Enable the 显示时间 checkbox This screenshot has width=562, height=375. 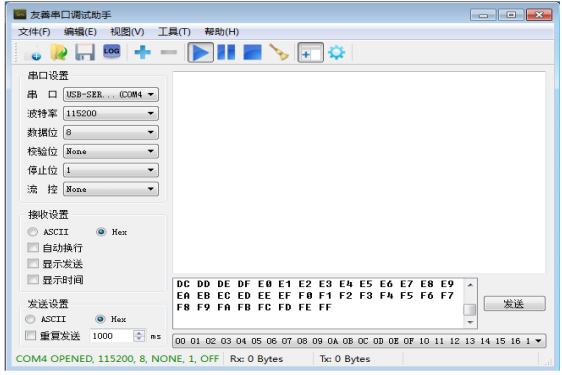click(x=33, y=280)
